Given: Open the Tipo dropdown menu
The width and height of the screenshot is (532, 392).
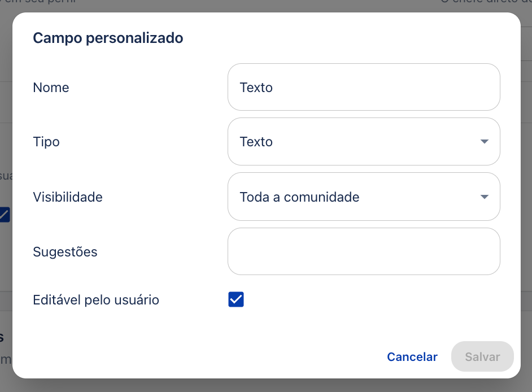Looking at the screenshot, I should (364, 142).
